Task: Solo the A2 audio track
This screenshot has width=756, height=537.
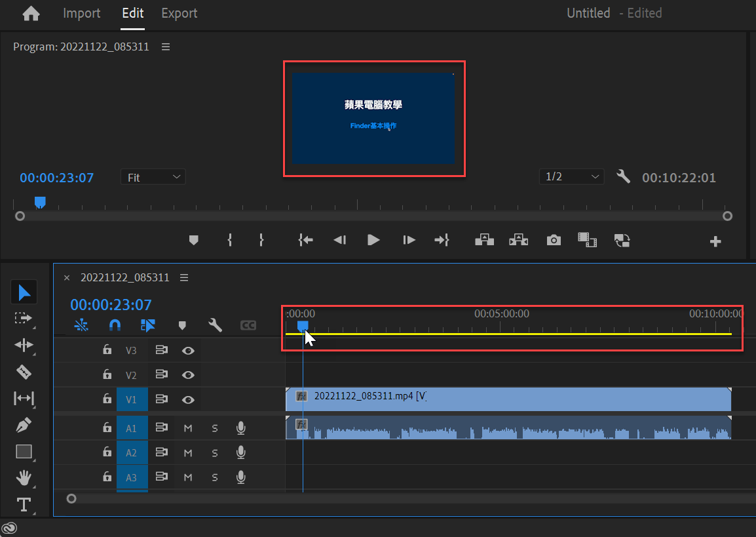Action: tap(215, 453)
